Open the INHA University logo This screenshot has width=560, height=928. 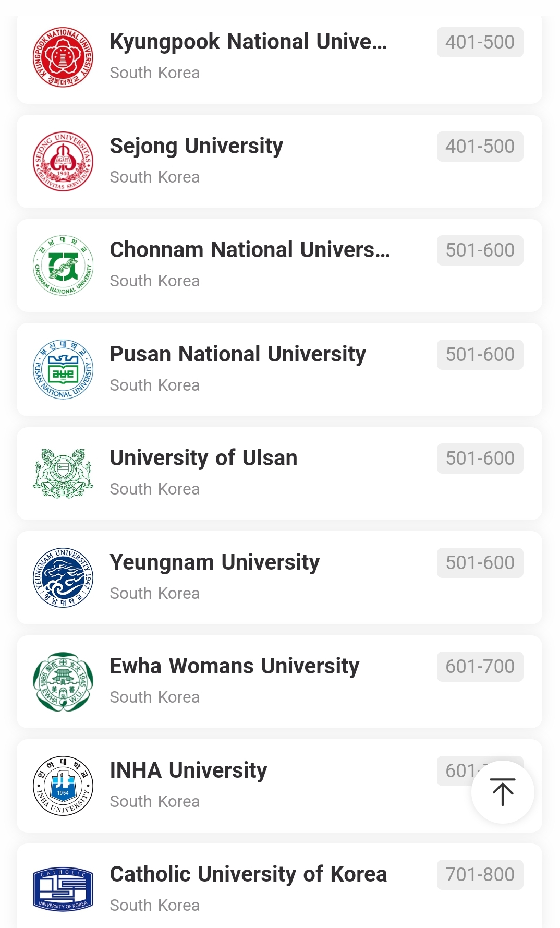point(63,786)
